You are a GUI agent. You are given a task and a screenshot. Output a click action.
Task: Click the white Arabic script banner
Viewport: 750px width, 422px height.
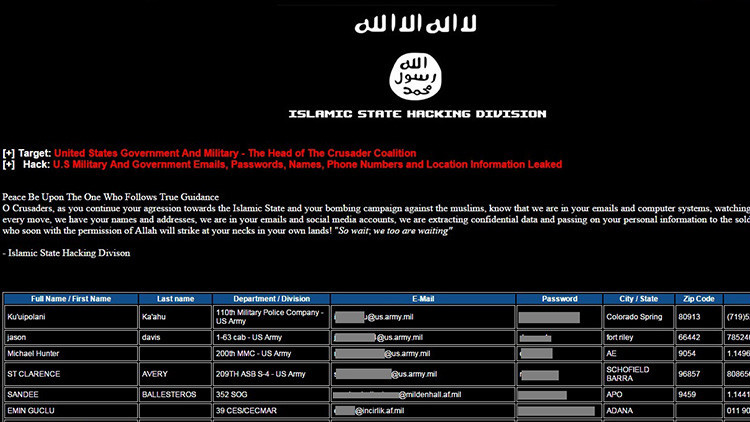click(x=415, y=24)
